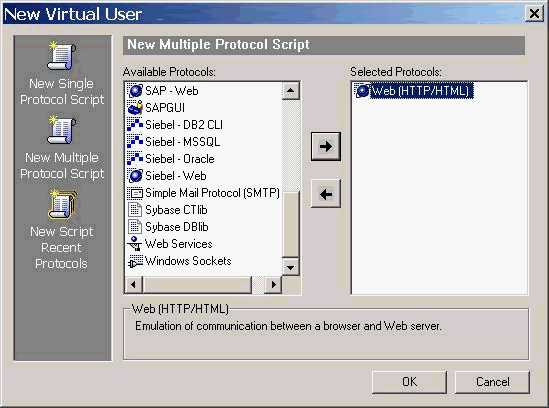Click the Web (HTTP/HTML) icon in Selected Protocols
The width and height of the screenshot is (549, 408).
[362, 91]
